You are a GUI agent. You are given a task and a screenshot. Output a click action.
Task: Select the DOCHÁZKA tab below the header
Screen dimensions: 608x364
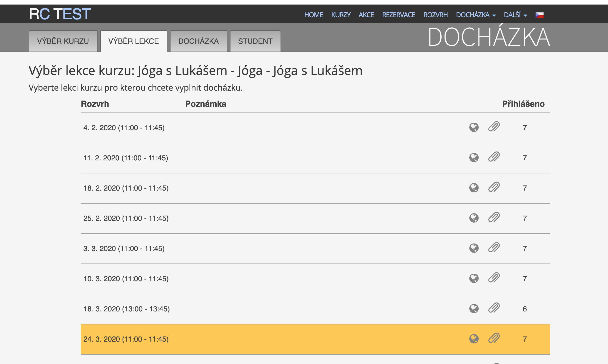click(198, 41)
